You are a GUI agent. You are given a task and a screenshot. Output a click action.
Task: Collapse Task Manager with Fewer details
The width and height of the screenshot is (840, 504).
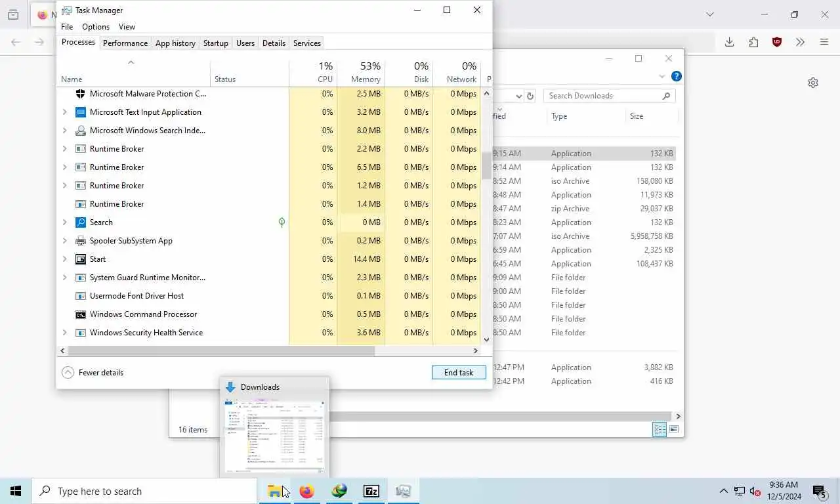coord(93,373)
